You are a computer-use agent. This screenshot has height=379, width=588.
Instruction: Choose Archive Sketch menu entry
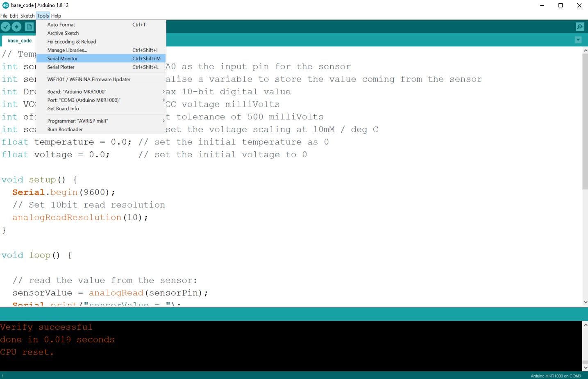click(101, 33)
